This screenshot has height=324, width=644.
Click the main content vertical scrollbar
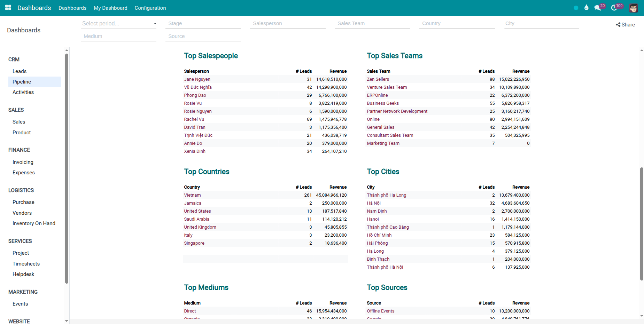(x=641, y=223)
